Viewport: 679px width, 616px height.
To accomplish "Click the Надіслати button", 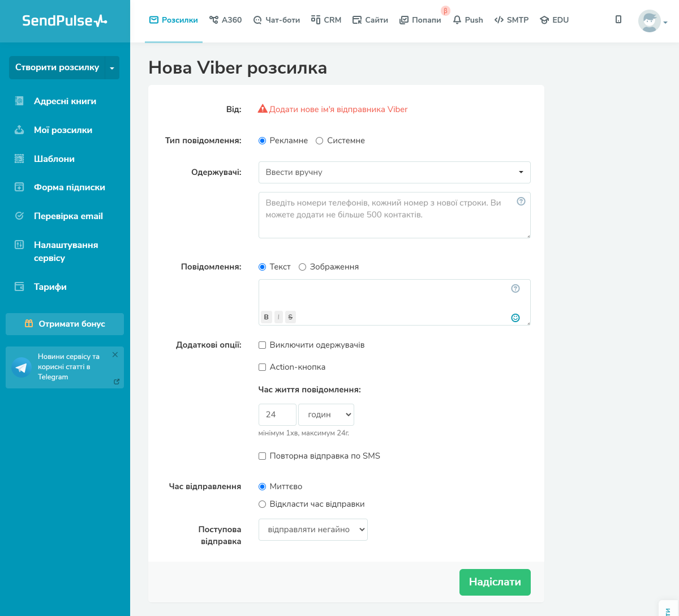I will pyautogui.click(x=495, y=582).
